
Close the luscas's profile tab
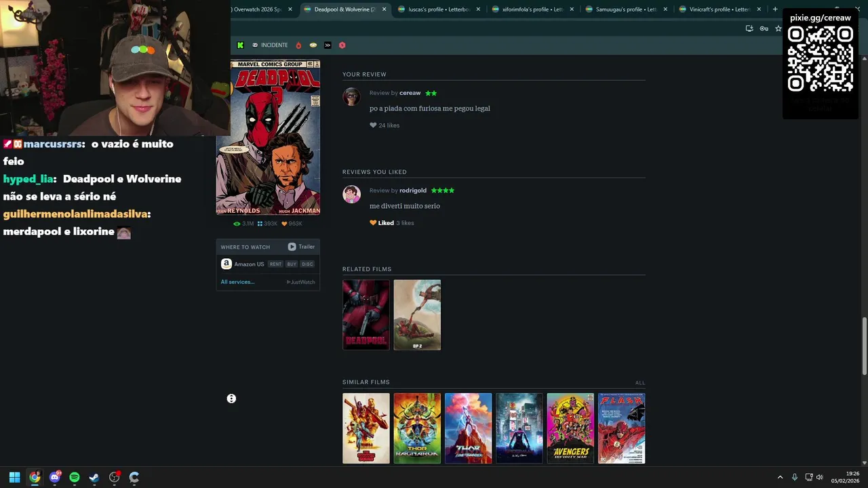click(x=478, y=9)
